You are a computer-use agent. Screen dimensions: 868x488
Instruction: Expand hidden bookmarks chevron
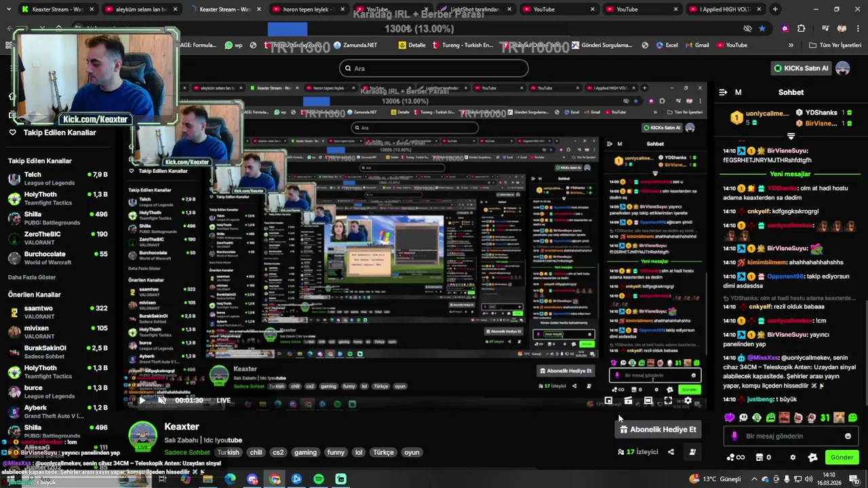791,45
